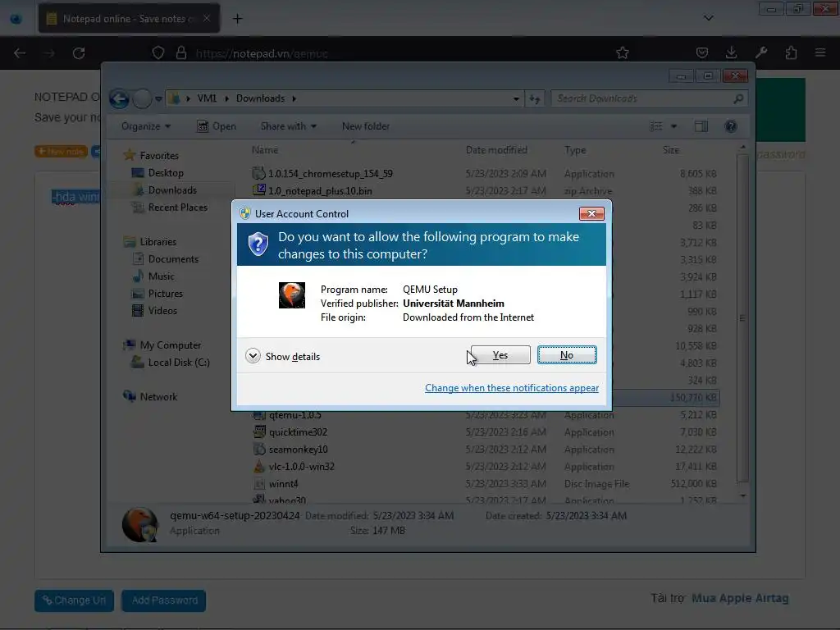Click the vlc cone file icon
This screenshot has width=840, height=630.
point(259,466)
